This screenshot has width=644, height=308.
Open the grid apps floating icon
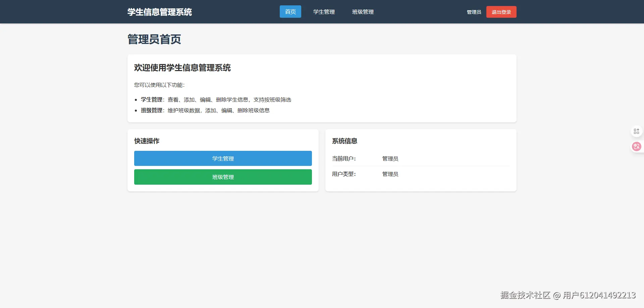(x=636, y=131)
